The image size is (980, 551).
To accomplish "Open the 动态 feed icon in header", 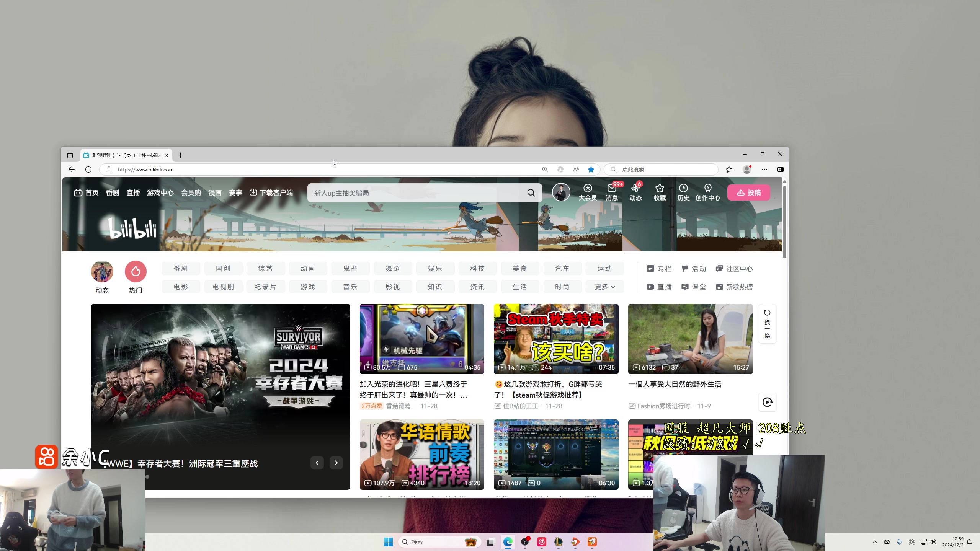I will pyautogui.click(x=635, y=192).
